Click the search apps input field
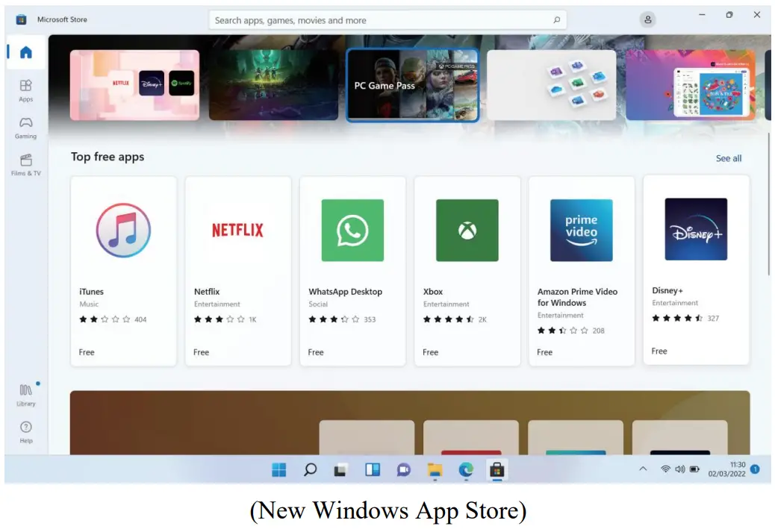 tap(381, 20)
